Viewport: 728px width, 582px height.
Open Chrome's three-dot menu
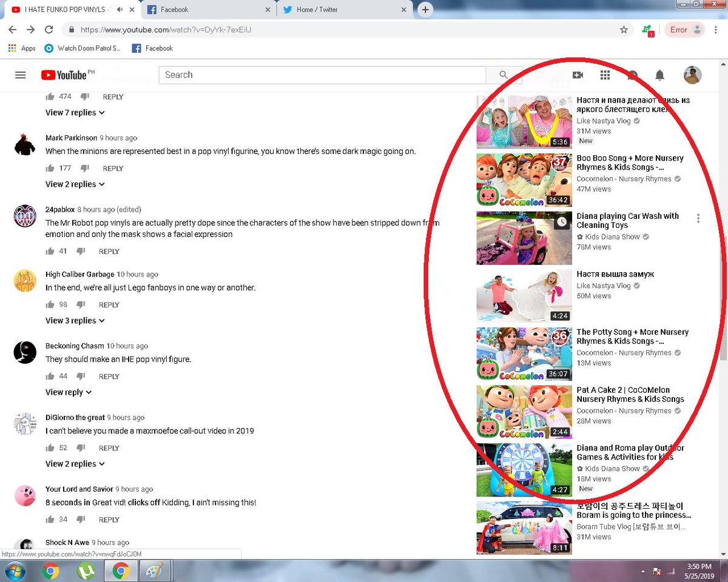point(716,30)
